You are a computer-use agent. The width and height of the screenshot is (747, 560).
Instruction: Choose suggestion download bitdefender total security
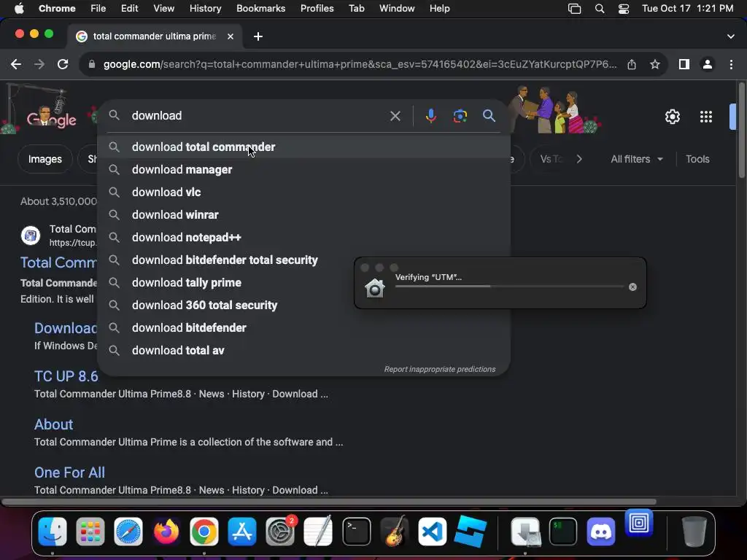(303, 260)
